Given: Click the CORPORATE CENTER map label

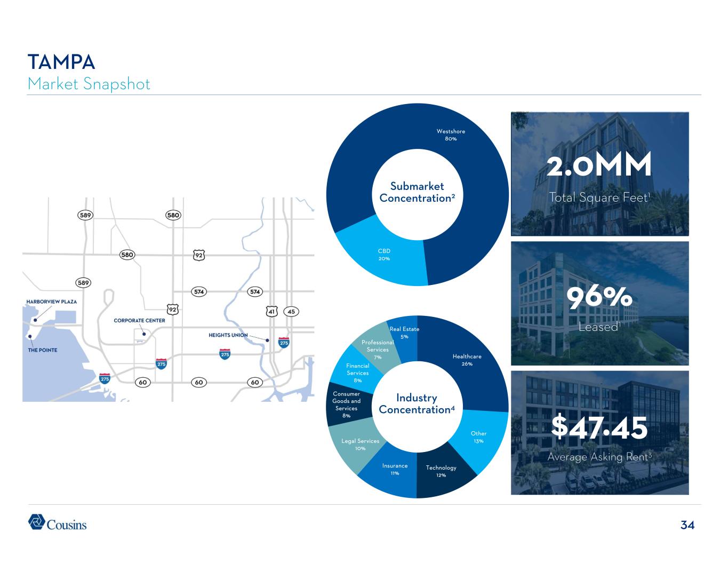Looking at the screenshot, I should (x=139, y=321).
